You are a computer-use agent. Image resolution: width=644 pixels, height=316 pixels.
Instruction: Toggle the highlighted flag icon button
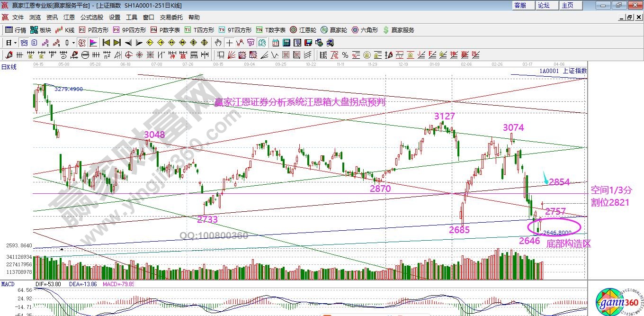93,43
